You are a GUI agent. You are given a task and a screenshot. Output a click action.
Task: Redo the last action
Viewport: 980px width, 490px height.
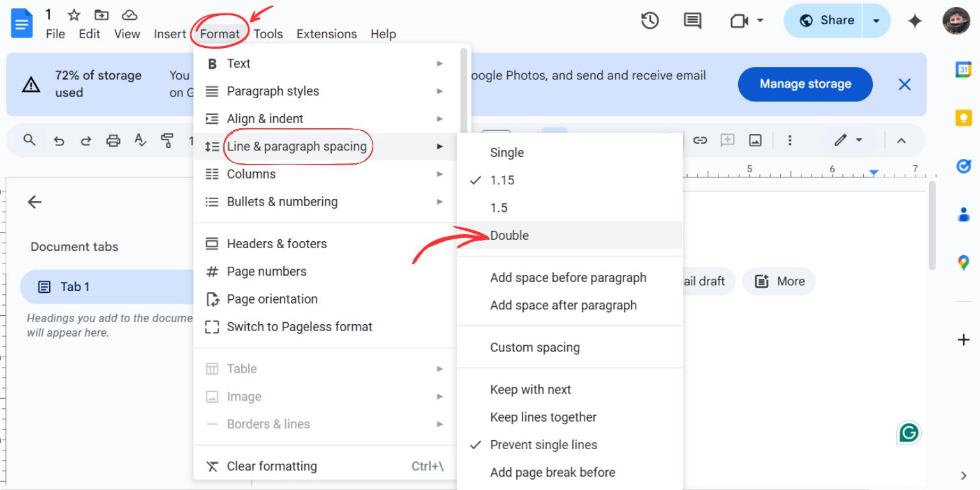coord(85,141)
